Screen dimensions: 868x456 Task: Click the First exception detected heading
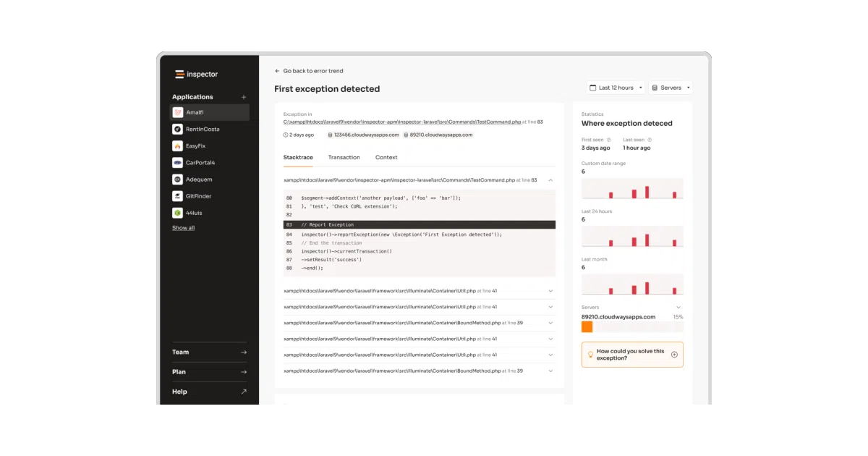(x=327, y=89)
